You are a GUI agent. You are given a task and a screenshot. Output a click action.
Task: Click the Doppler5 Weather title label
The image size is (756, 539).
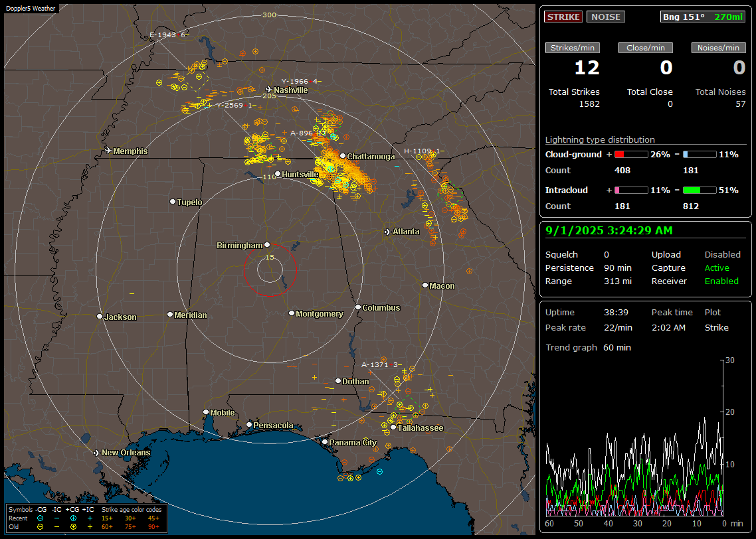(31, 8)
